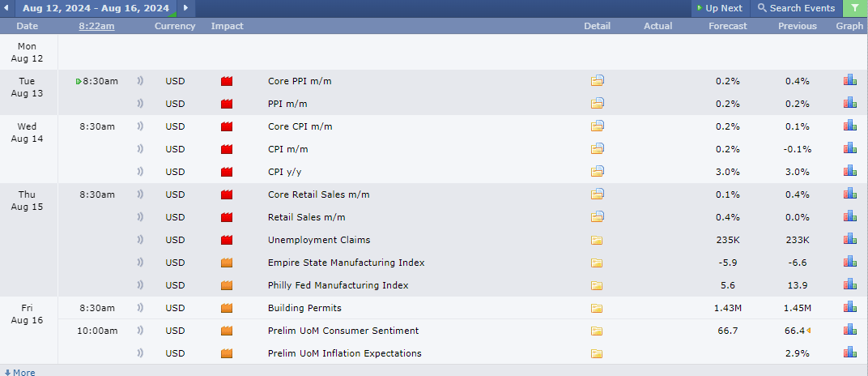868x376 pixels.
Task: Toggle the sound alert for Core Retail Sales m/m
Action: point(140,194)
